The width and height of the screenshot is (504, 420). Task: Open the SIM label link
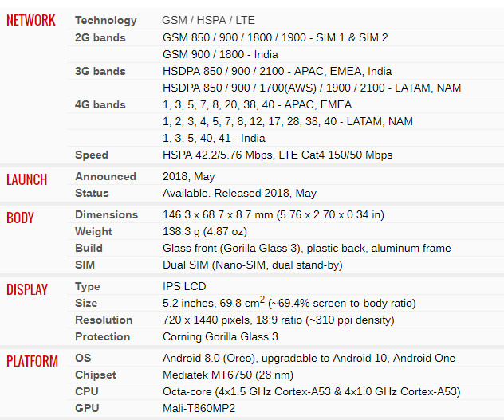click(85, 265)
